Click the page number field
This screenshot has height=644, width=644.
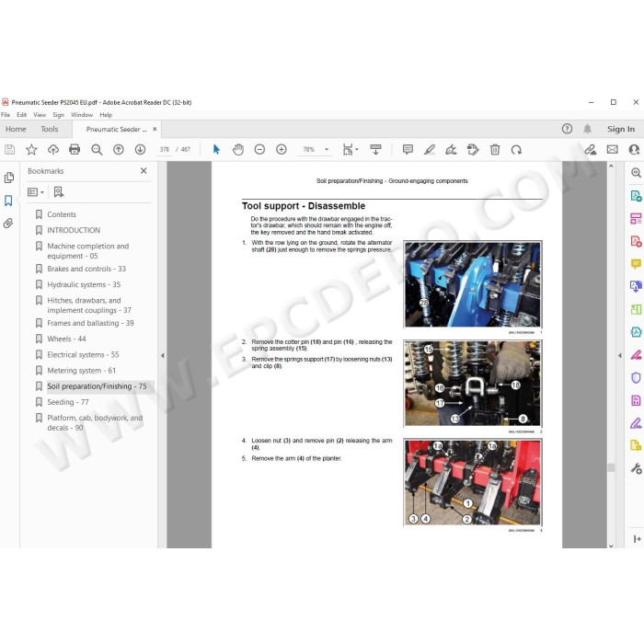click(x=165, y=149)
